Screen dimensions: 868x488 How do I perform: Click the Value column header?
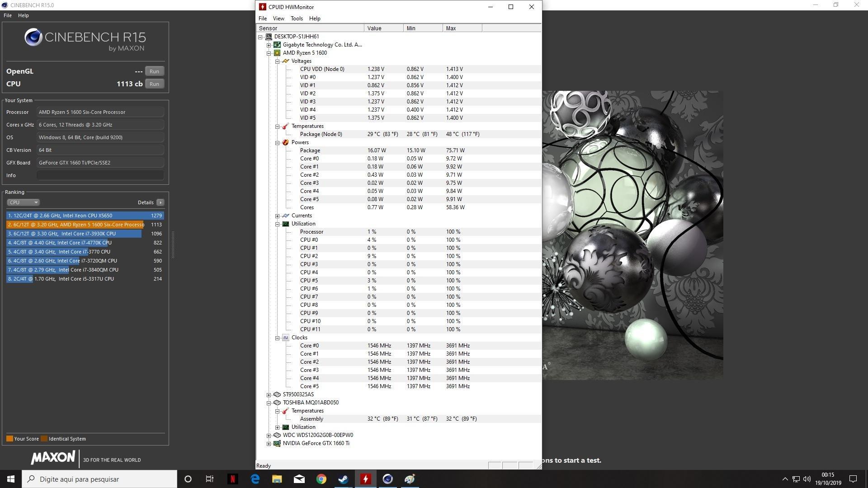384,28
